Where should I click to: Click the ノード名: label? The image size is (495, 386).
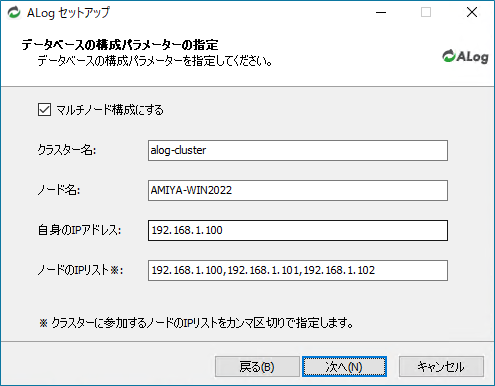coord(59,190)
